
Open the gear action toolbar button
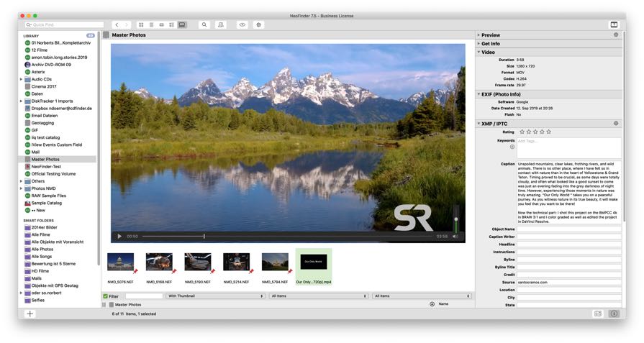tap(258, 24)
